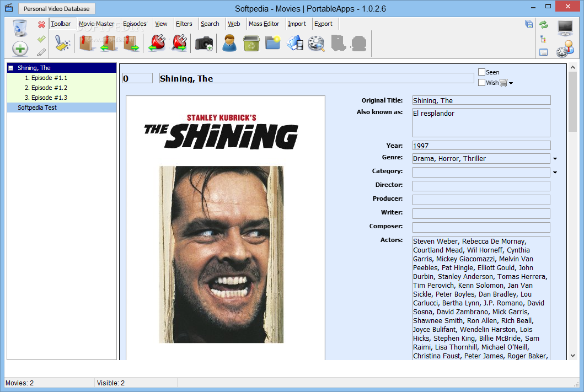The height and width of the screenshot is (392, 584).
Task: Click the empty Director field
Action: tap(481, 186)
